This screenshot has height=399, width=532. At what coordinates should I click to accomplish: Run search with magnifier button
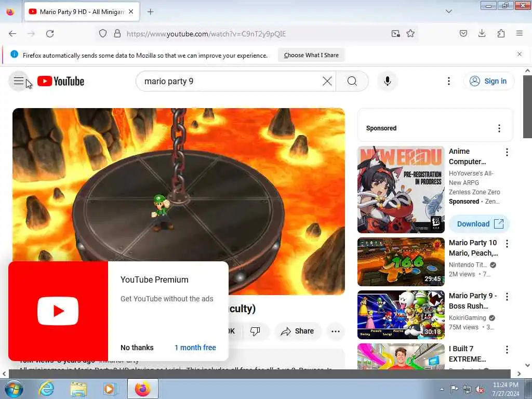352,81
